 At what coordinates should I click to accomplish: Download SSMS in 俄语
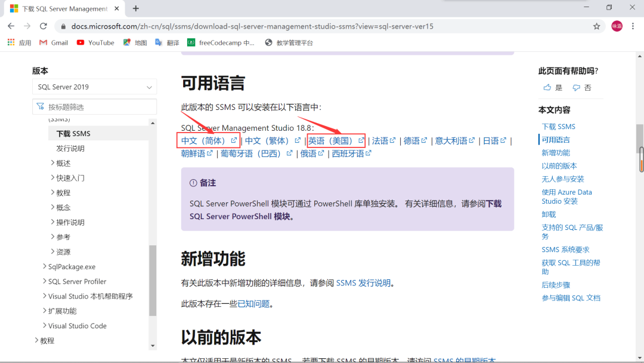tap(312, 153)
